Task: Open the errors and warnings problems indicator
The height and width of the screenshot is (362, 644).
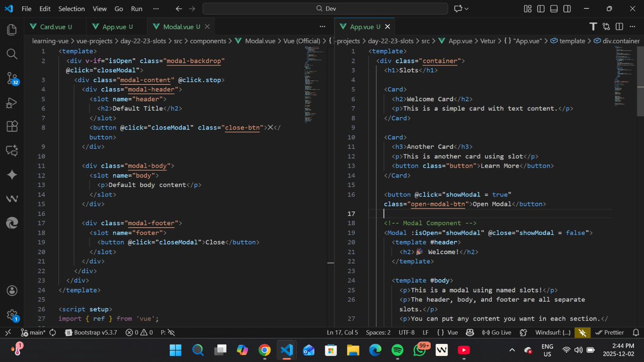Action: [x=140, y=333]
